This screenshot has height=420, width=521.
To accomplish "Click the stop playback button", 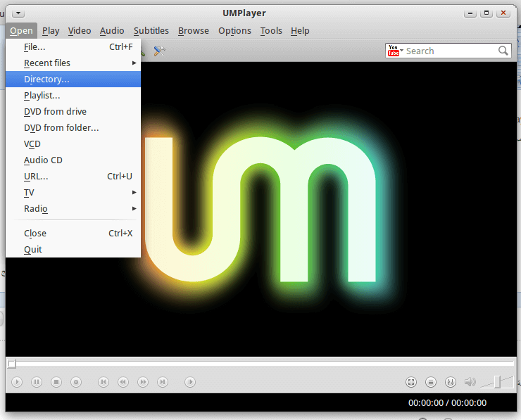I will click(56, 382).
